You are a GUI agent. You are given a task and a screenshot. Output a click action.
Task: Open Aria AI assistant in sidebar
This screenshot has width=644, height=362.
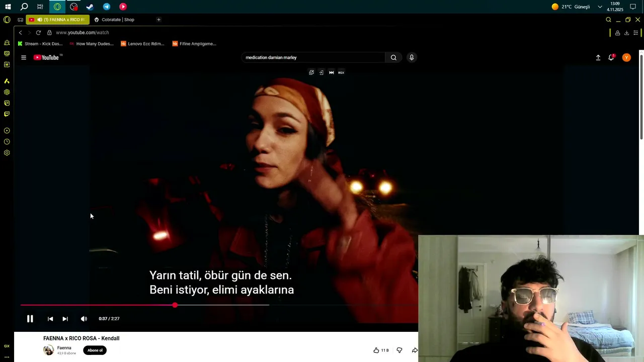[7, 81]
